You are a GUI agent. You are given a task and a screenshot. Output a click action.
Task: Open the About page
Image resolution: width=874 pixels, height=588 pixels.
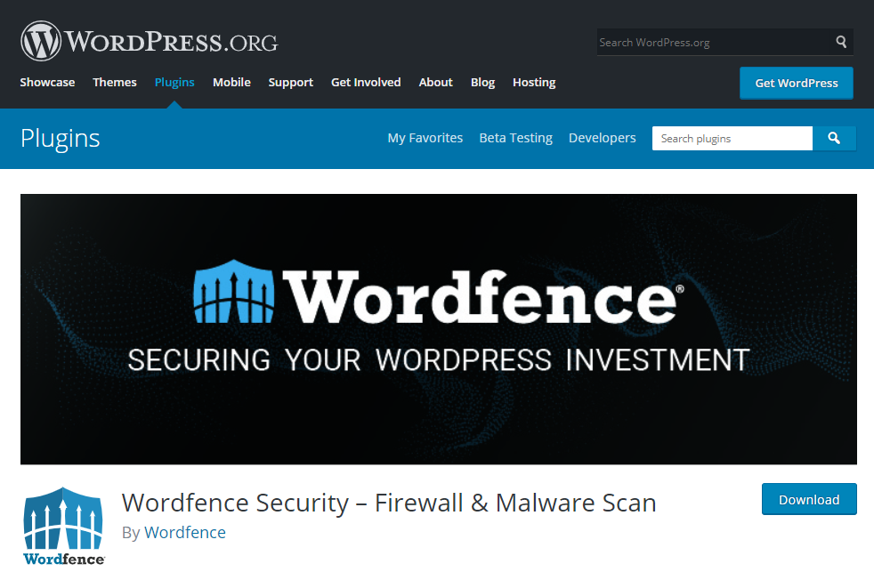tap(435, 83)
